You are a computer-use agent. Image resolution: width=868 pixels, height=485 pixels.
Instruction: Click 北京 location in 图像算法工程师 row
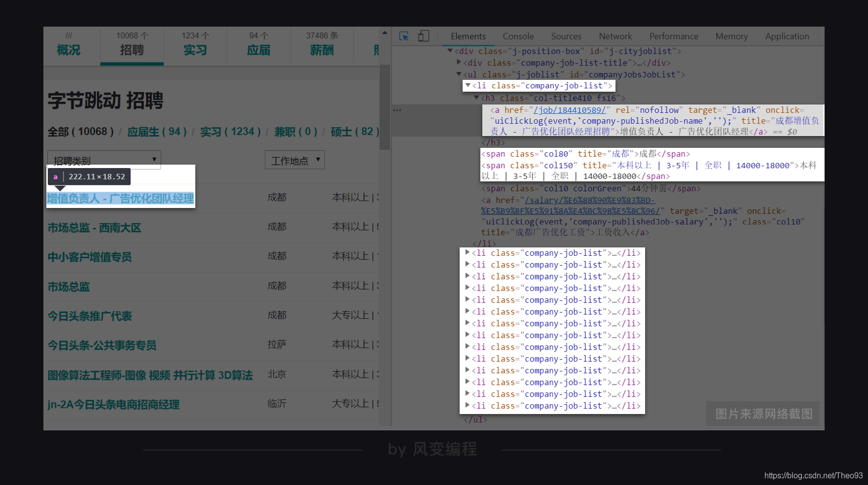(277, 374)
